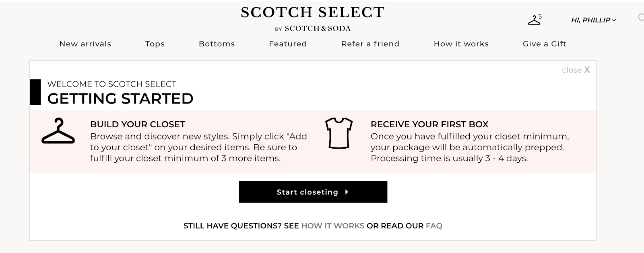Click the search magnifier icon at top right
Image resolution: width=644 pixels, height=253 pixels.
641,17
